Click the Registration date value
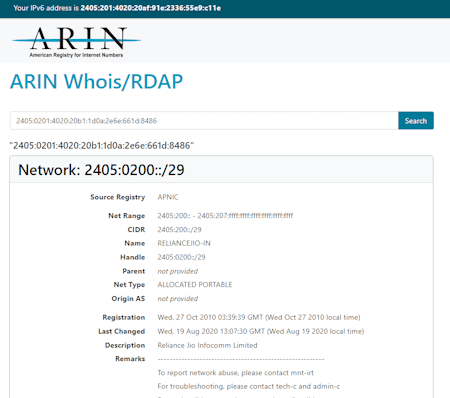 pyautogui.click(x=259, y=317)
